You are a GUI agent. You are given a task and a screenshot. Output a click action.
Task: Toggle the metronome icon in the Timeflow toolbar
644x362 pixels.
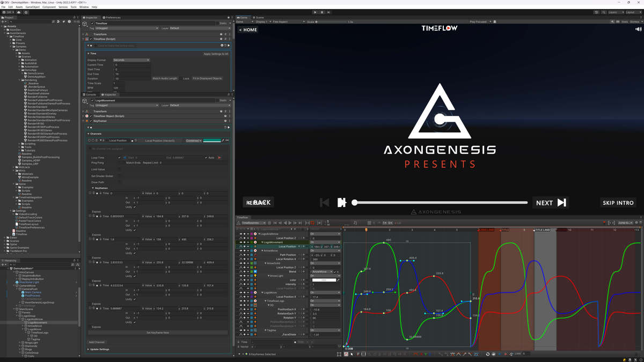click(355, 223)
